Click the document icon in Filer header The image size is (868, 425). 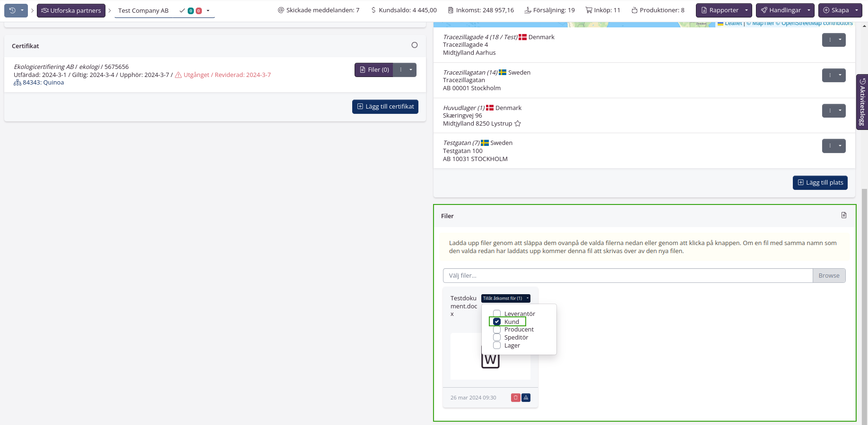click(844, 215)
